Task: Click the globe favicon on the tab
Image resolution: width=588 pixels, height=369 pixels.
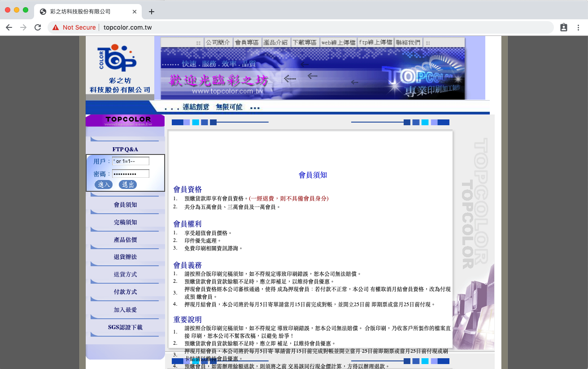Action: [x=43, y=12]
